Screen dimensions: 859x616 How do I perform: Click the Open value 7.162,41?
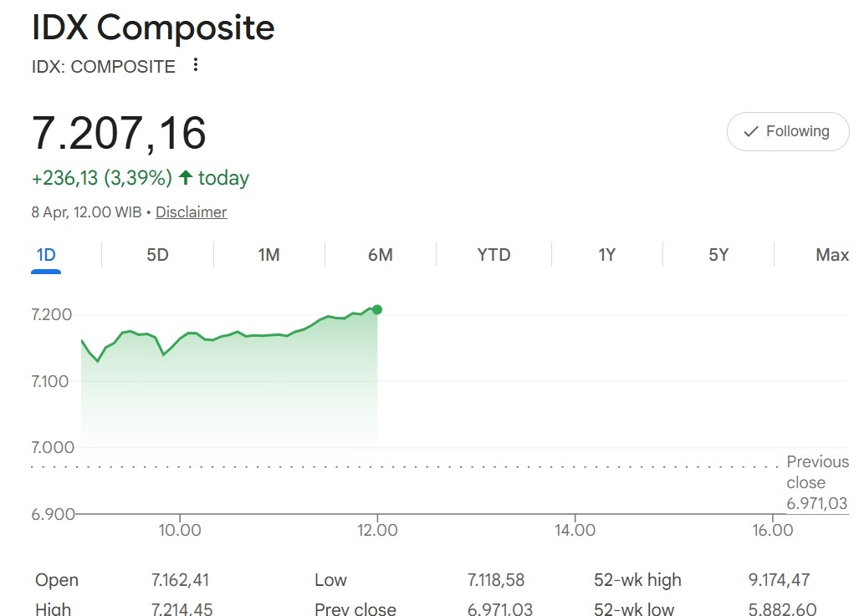click(x=182, y=580)
